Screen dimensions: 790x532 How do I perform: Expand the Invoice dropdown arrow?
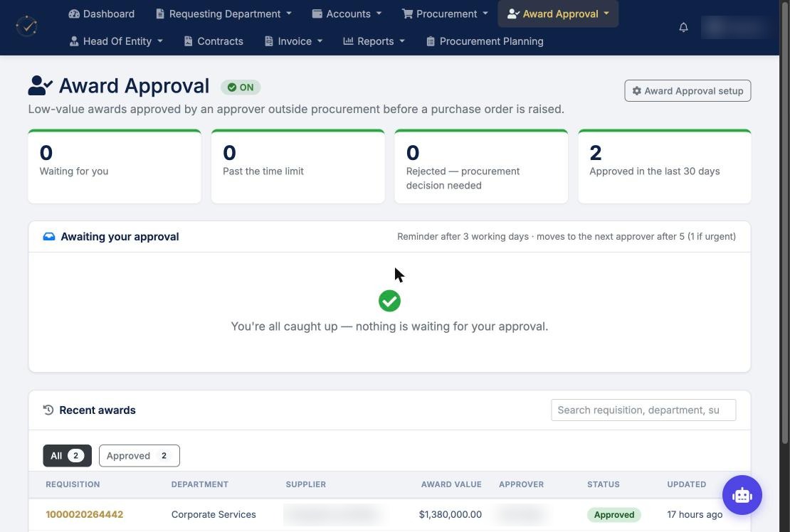pyautogui.click(x=320, y=41)
